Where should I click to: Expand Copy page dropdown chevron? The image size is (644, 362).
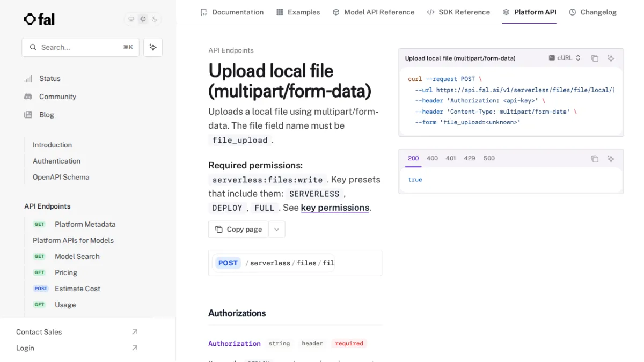(x=277, y=229)
